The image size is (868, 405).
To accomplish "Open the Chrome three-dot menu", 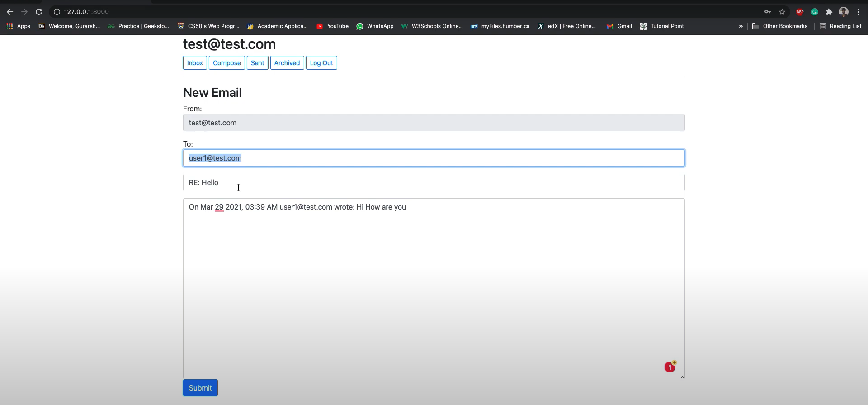I will 858,12.
